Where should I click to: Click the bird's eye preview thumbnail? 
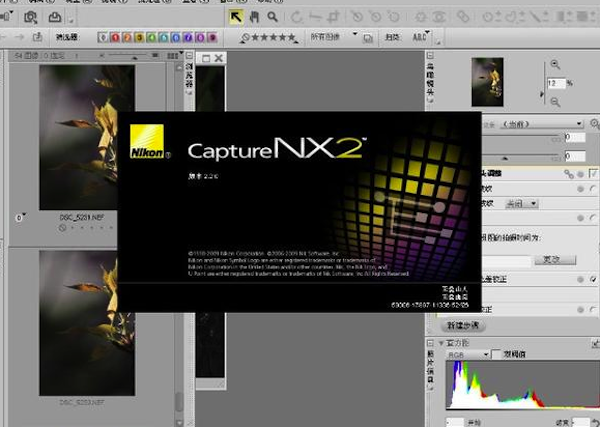coord(487,82)
